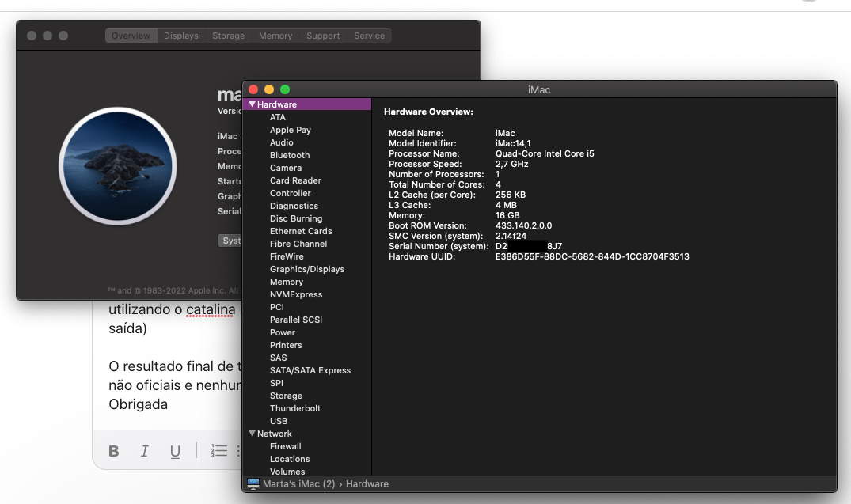851x504 pixels.
Task: Click the macOS Catalina artwork
Action: (117, 167)
